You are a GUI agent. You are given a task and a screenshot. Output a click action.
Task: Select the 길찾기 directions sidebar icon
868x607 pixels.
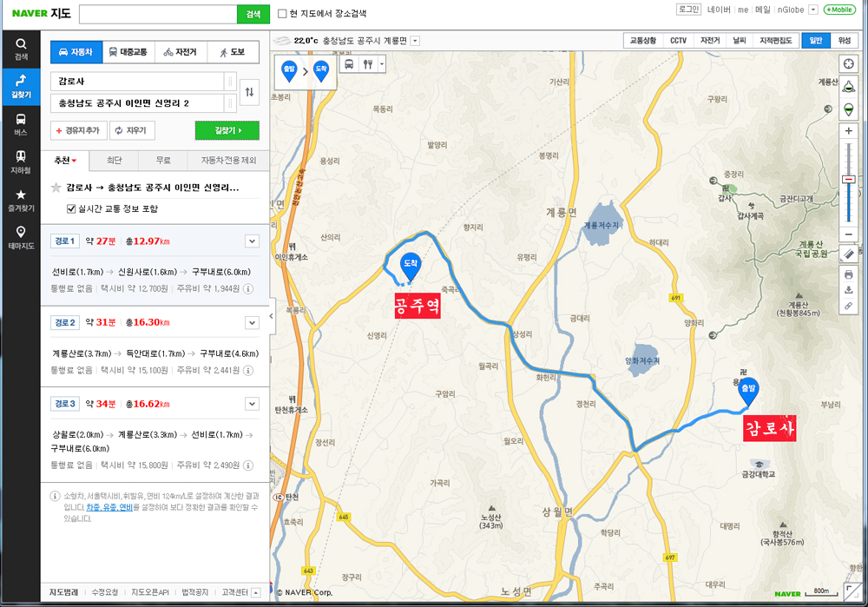tap(21, 87)
